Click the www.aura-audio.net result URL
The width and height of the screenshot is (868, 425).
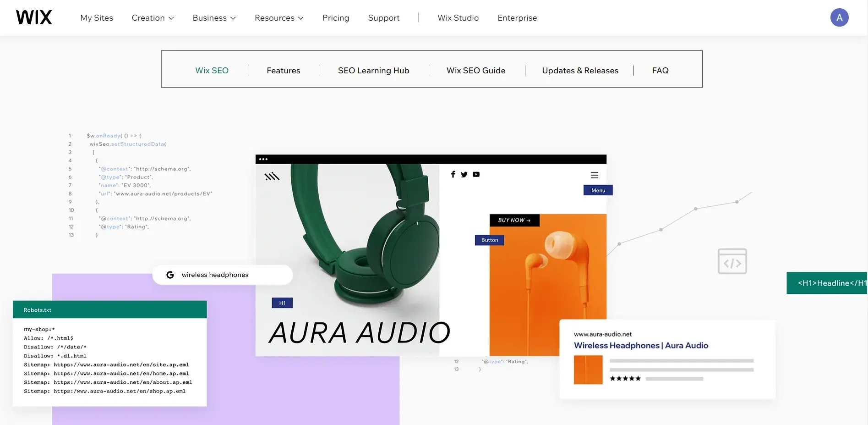click(x=603, y=334)
